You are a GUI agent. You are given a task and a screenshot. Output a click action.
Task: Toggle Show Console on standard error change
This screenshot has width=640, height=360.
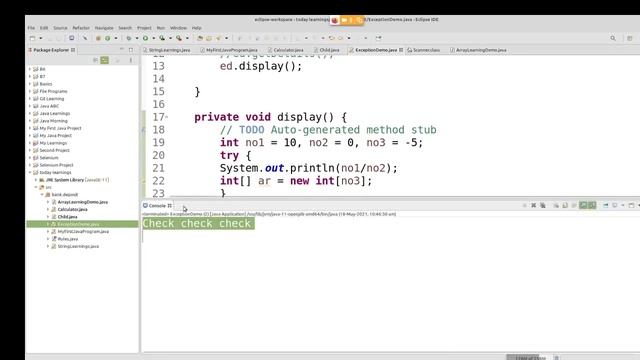click(x=592, y=205)
